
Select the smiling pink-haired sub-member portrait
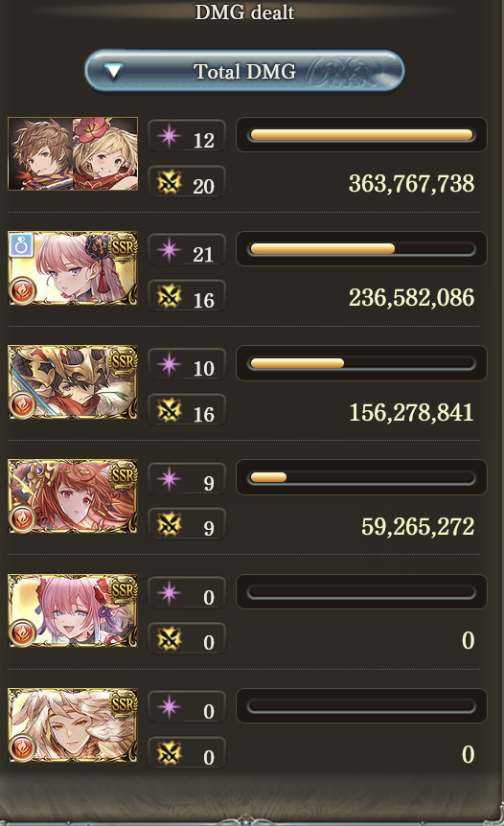[73, 610]
